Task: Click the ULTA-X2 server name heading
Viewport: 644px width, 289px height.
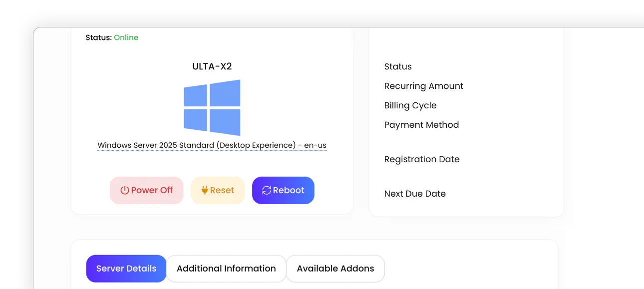Action: 211,66
